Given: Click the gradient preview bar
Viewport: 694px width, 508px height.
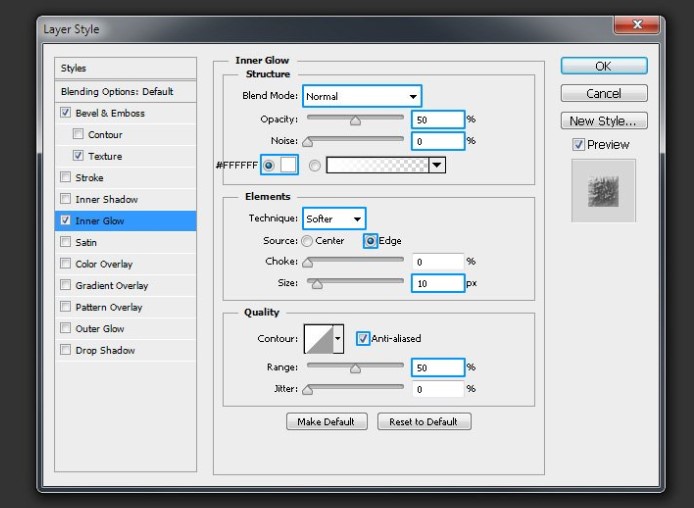Looking at the screenshot, I should coord(377,165).
